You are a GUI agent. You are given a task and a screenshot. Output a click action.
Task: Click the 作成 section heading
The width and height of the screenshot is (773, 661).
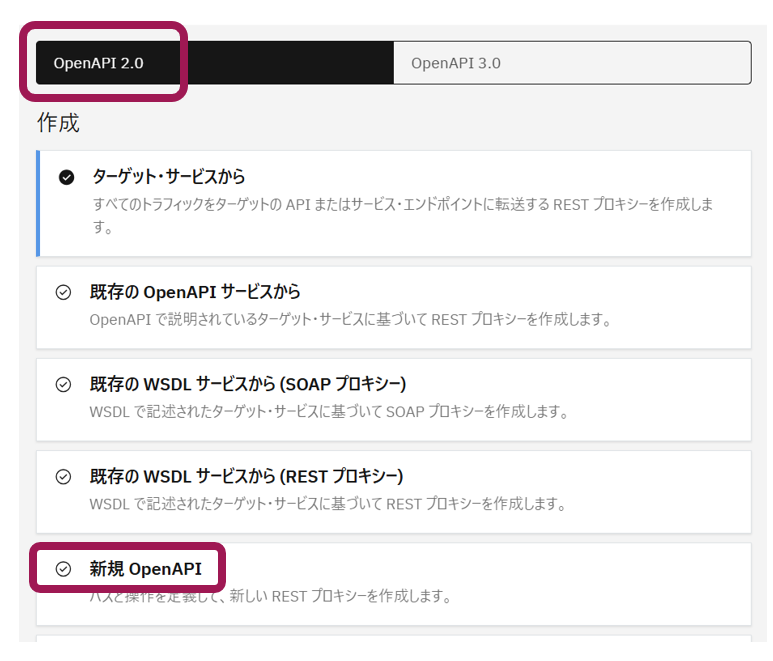coord(58,122)
